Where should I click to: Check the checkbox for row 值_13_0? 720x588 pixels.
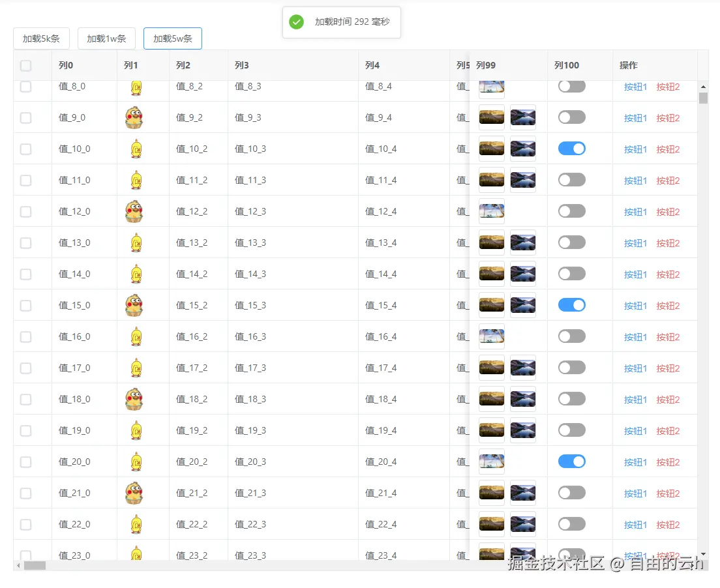[x=26, y=243]
